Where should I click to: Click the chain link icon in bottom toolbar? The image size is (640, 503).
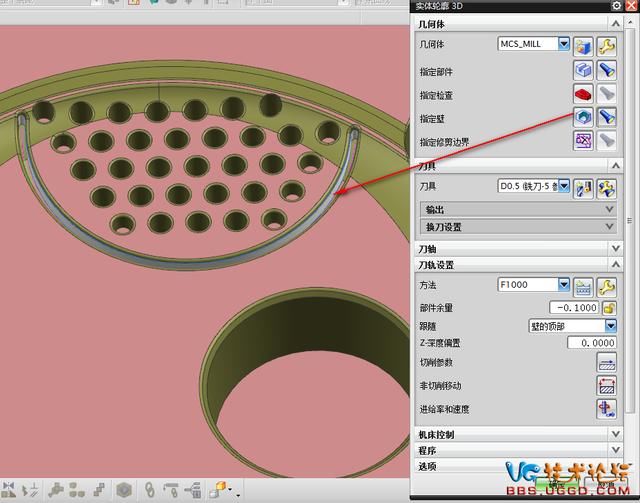tap(149, 489)
